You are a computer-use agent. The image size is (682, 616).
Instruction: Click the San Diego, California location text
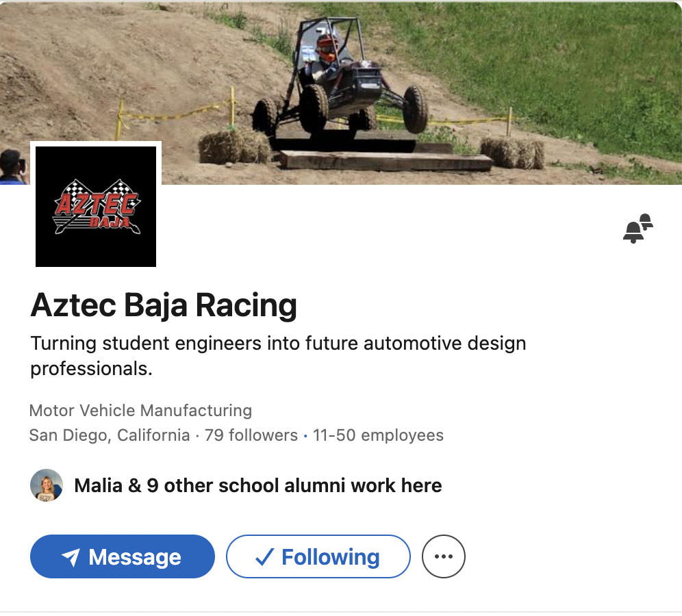110,435
